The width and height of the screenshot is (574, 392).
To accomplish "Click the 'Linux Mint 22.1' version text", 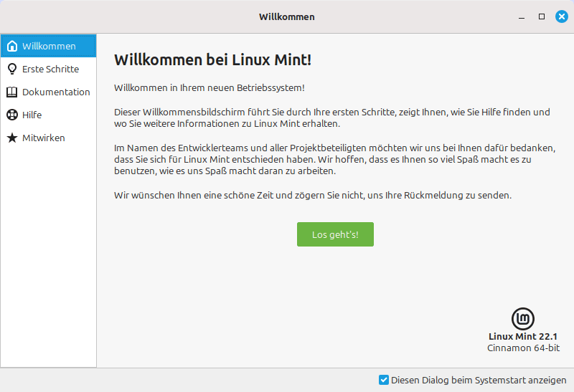I will tap(523, 336).
